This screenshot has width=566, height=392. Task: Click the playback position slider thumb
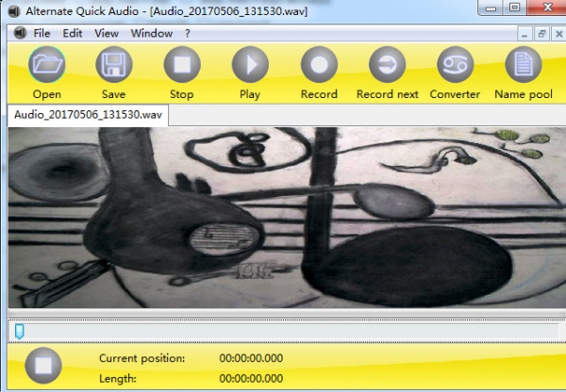(20, 332)
